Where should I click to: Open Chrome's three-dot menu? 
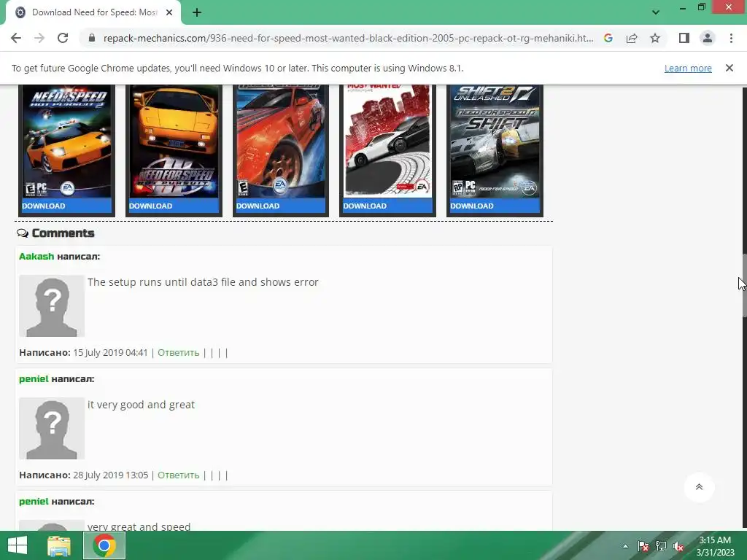[731, 38]
